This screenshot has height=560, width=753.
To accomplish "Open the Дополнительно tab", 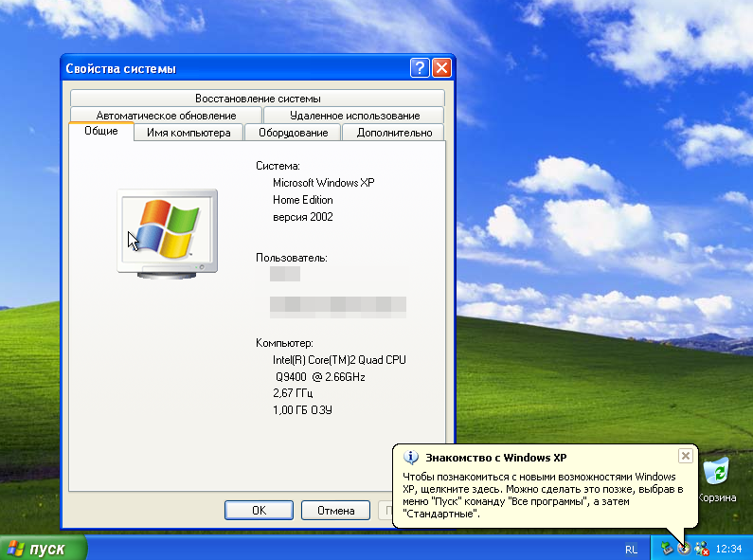I will (394, 133).
